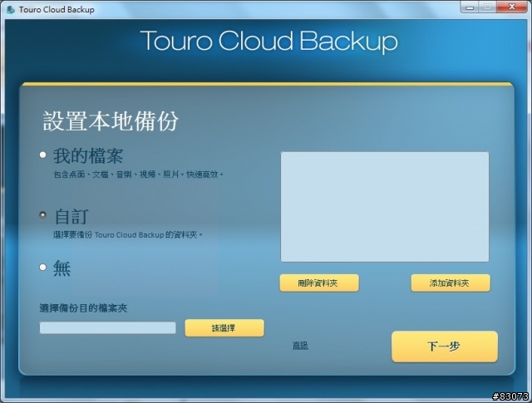Go to next step with 下一步
Image resolution: width=532 pixels, height=403 pixels.
click(x=445, y=346)
